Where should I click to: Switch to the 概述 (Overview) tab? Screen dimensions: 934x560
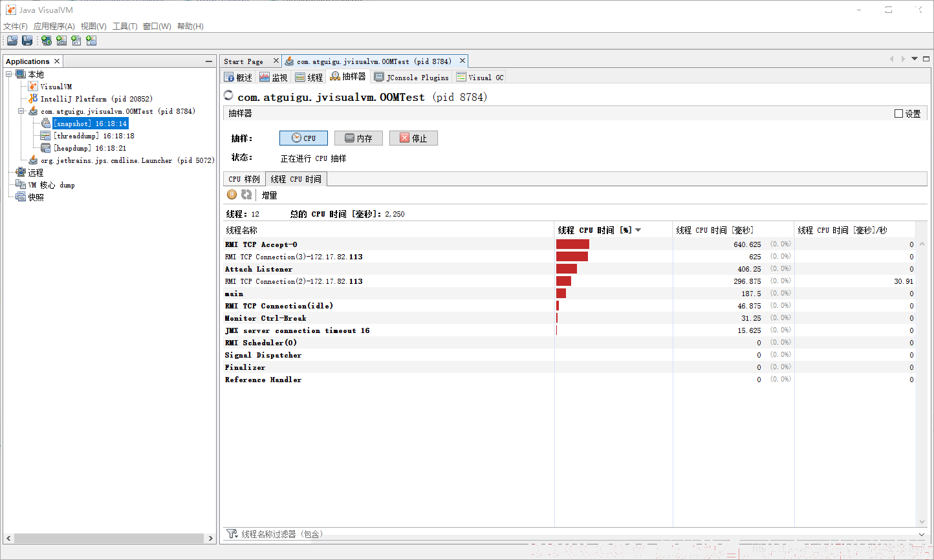(x=238, y=77)
